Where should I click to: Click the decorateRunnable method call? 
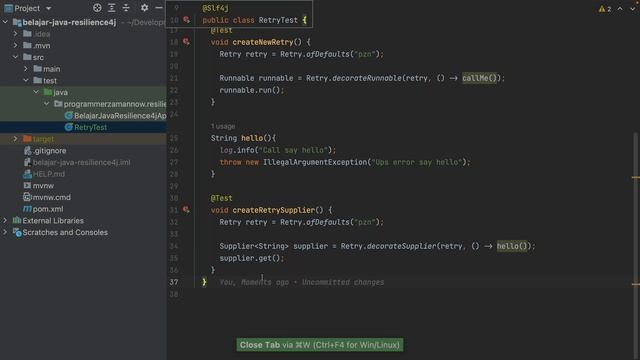coord(367,78)
